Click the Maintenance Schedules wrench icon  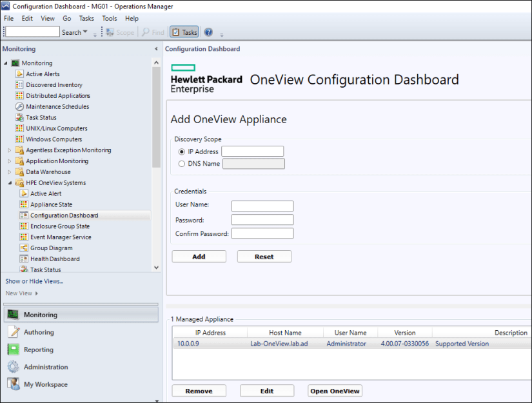pyautogui.click(x=19, y=106)
